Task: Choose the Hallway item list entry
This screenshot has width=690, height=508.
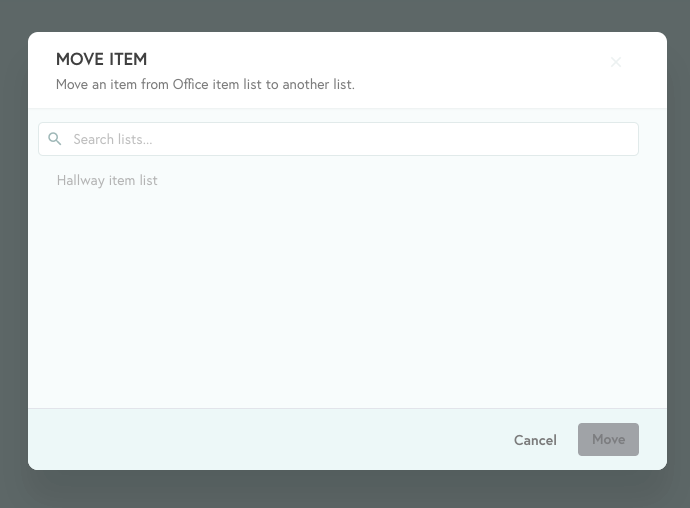Action: [x=107, y=180]
